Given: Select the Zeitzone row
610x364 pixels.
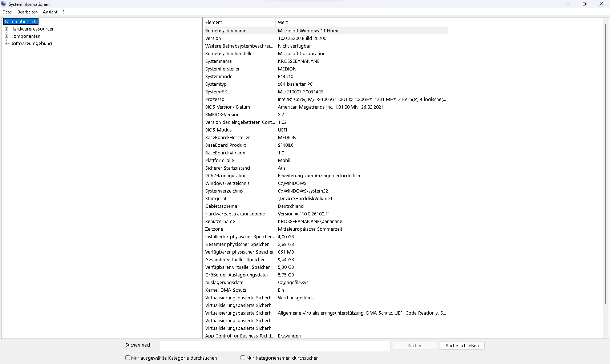Looking at the screenshot, I should tap(326, 229).
